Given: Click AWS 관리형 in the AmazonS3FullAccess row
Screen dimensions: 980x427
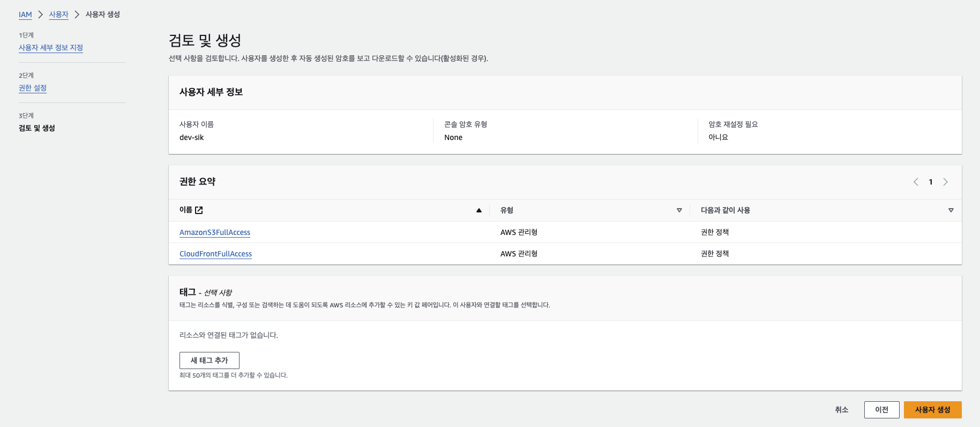Looking at the screenshot, I should click(519, 232).
